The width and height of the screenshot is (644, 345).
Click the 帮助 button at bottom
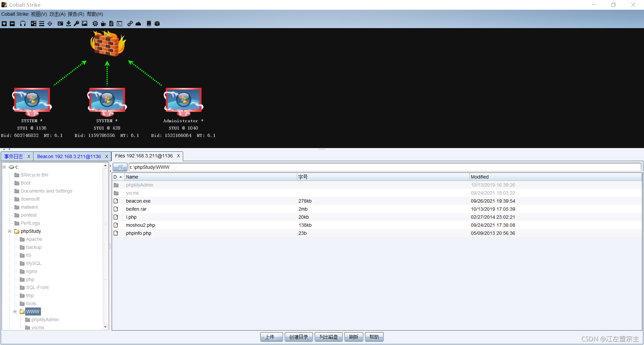[x=374, y=337]
